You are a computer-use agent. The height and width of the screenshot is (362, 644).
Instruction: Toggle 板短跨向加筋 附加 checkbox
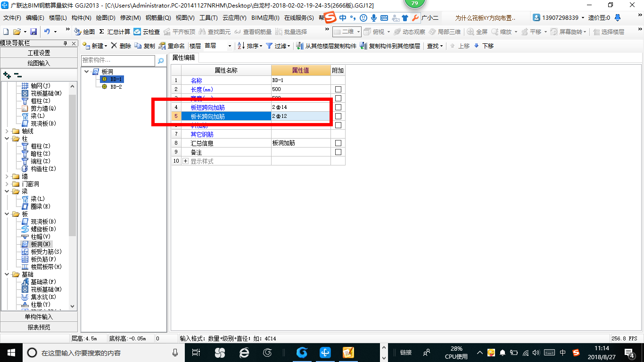point(338,107)
